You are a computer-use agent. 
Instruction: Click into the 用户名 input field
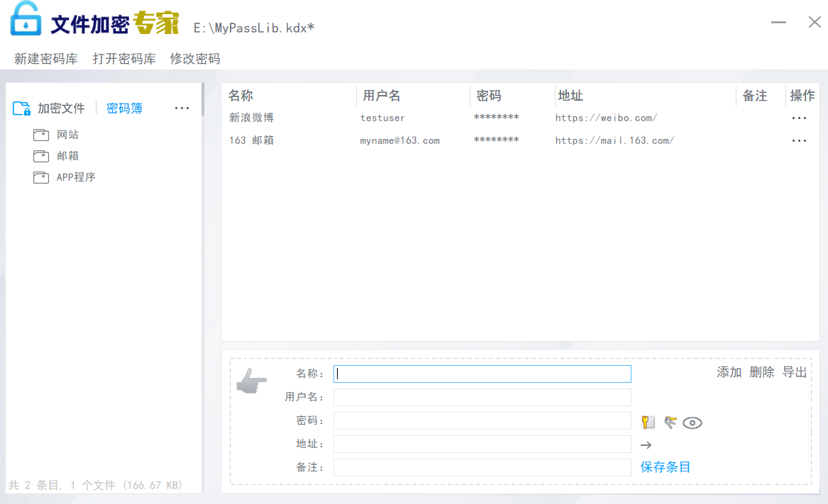[x=482, y=397]
